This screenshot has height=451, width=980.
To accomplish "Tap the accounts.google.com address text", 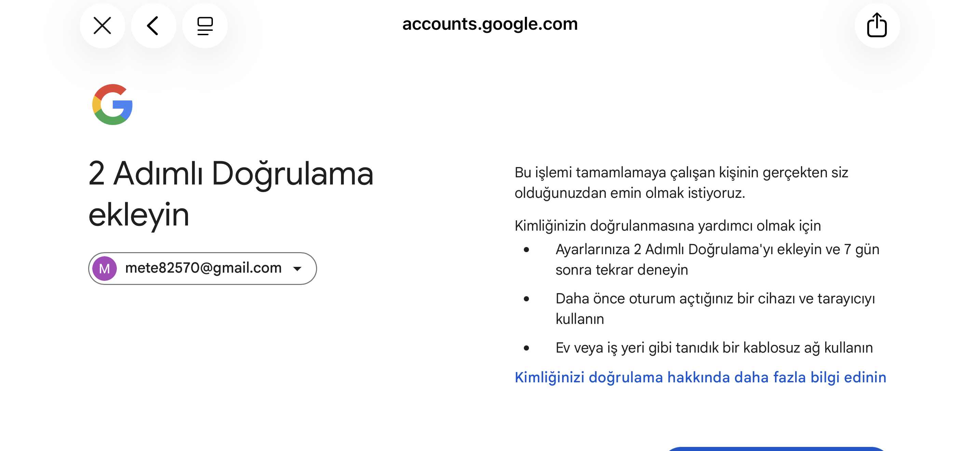I will point(490,24).
